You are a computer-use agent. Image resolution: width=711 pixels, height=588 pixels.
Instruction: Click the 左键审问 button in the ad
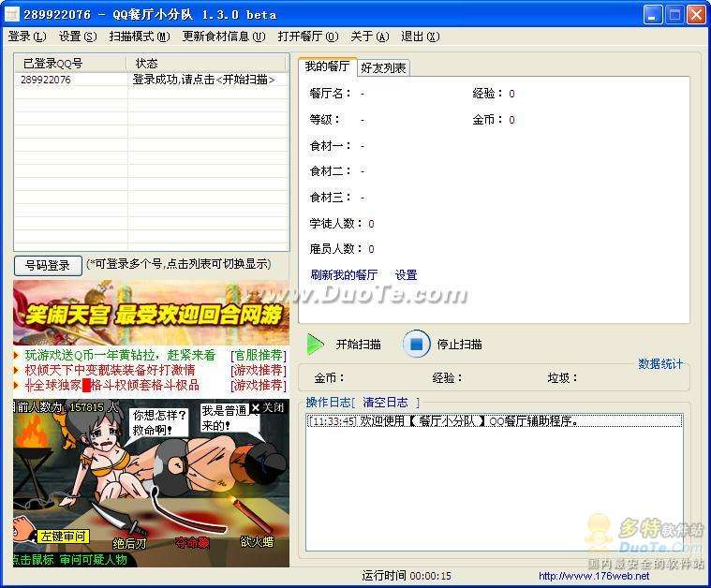(x=63, y=537)
